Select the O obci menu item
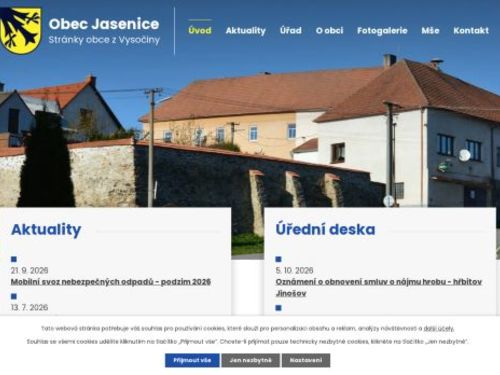500x375 pixels. coord(329,30)
